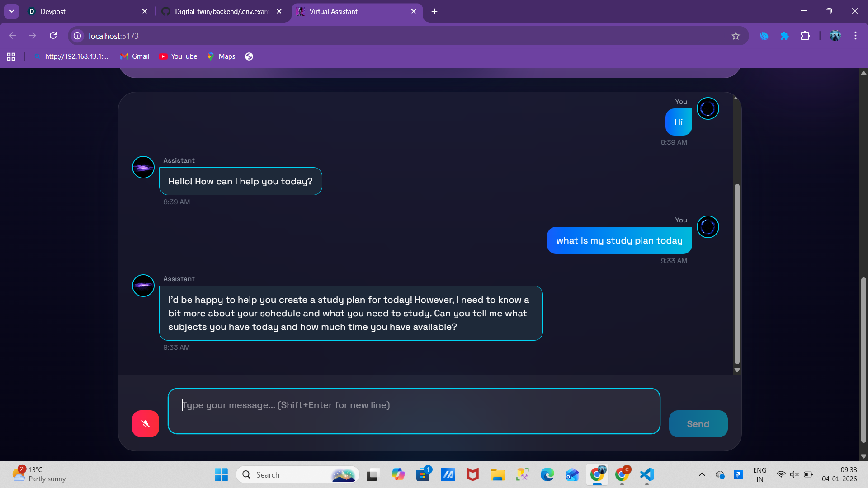Open the YouTube bookmark

[178, 56]
